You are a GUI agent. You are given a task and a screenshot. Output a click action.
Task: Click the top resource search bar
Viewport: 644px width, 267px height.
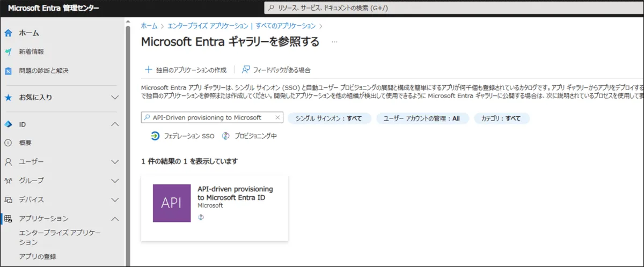(453, 8)
